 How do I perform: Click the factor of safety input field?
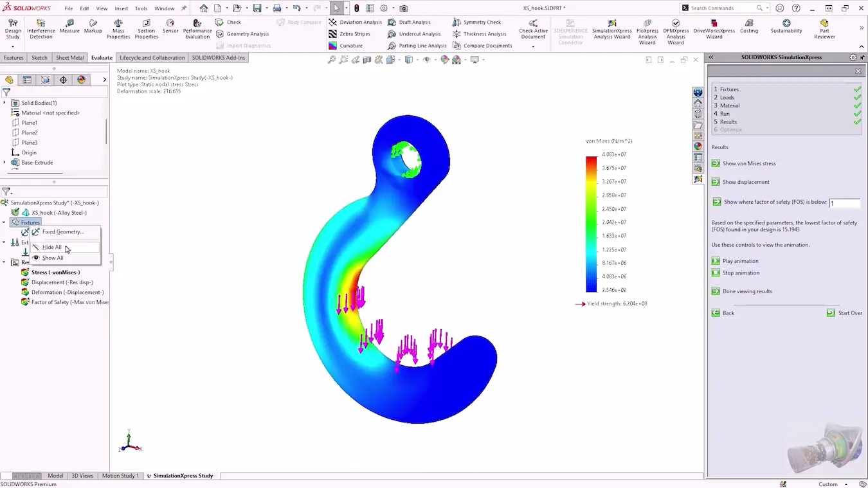[844, 203]
